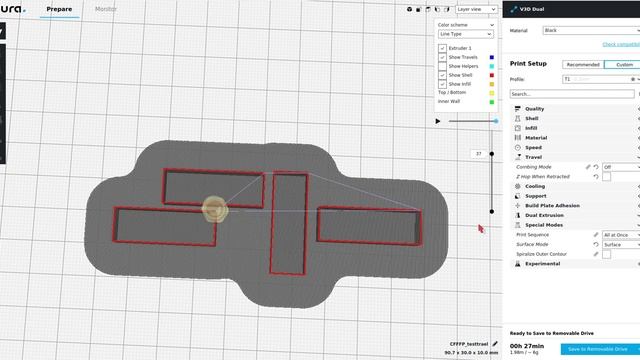The width and height of the screenshot is (640, 360).
Task: Open the Check compatibility link
Action: coord(621,44)
